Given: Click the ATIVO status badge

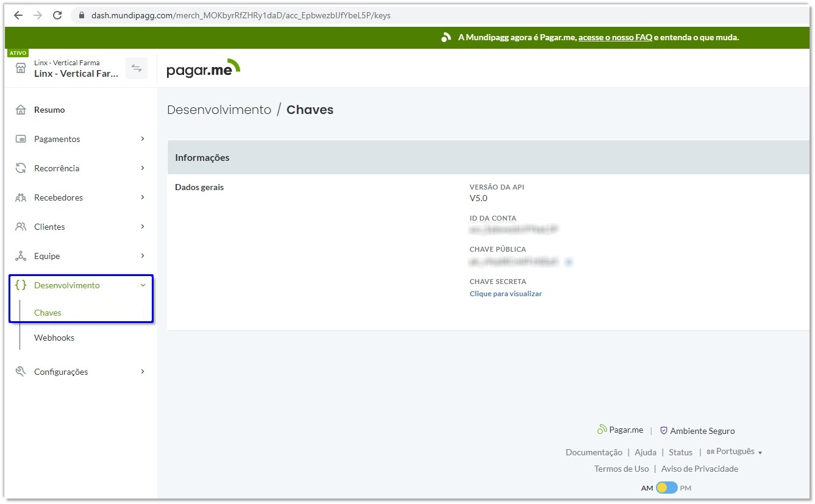Looking at the screenshot, I should [x=18, y=53].
